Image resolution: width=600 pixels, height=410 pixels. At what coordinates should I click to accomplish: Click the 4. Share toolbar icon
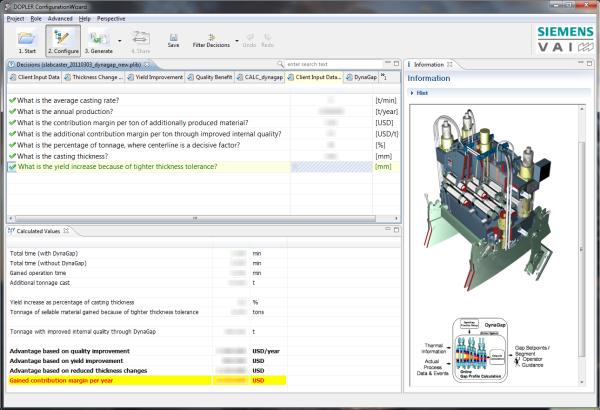[x=141, y=38]
